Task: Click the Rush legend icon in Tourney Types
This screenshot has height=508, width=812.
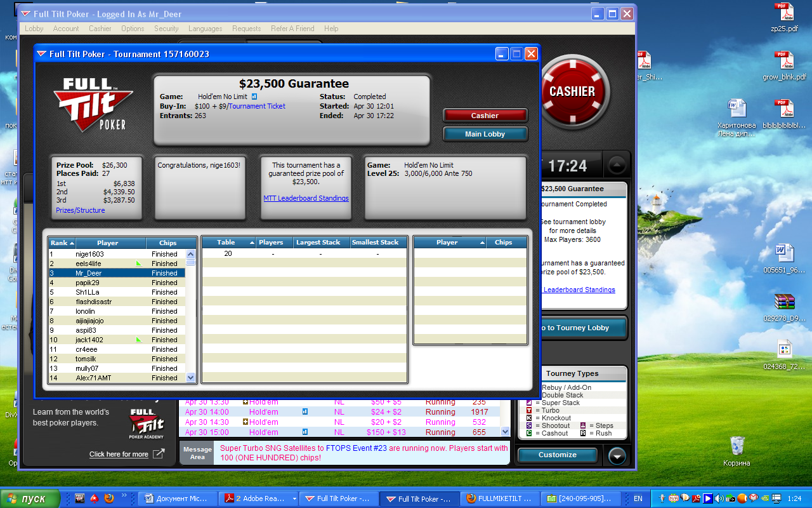Action: tap(583, 433)
